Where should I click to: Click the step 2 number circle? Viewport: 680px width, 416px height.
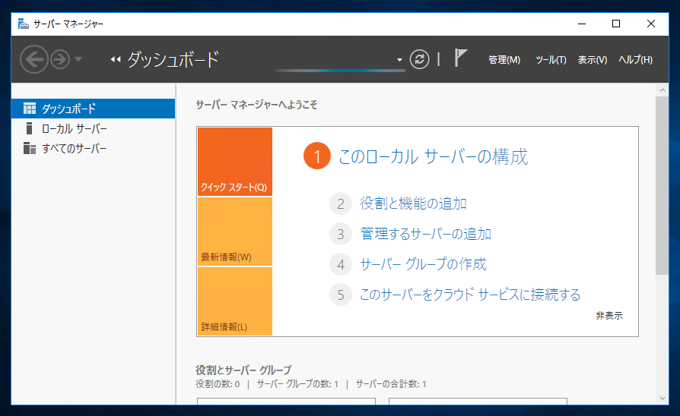pos(340,203)
